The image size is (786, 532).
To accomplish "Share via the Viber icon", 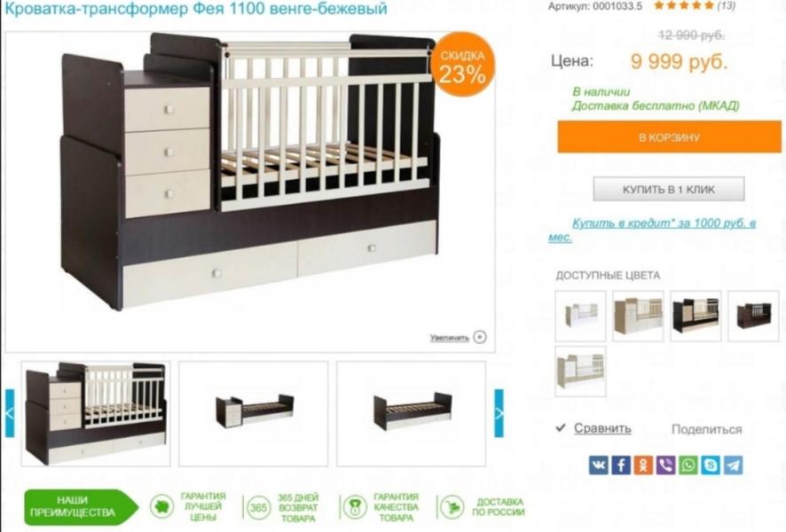I will 665,465.
